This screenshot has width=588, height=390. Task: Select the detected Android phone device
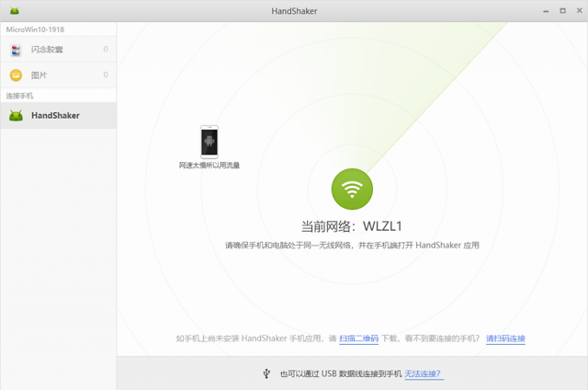pyautogui.click(x=209, y=142)
